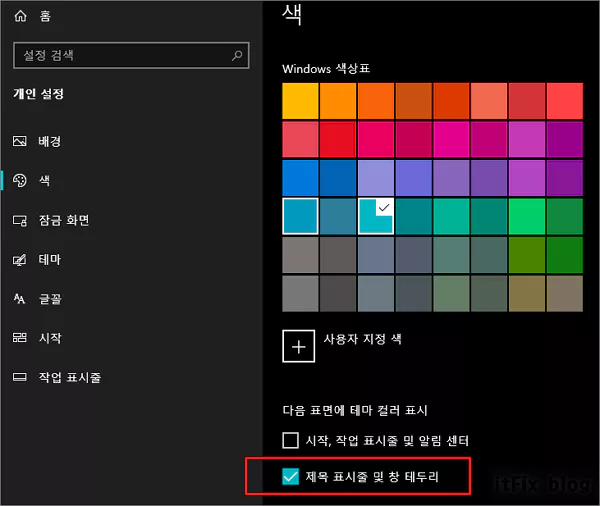Choose the bright red swatch ending the first row
This screenshot has width=600, height=506.
coord(565,101)
